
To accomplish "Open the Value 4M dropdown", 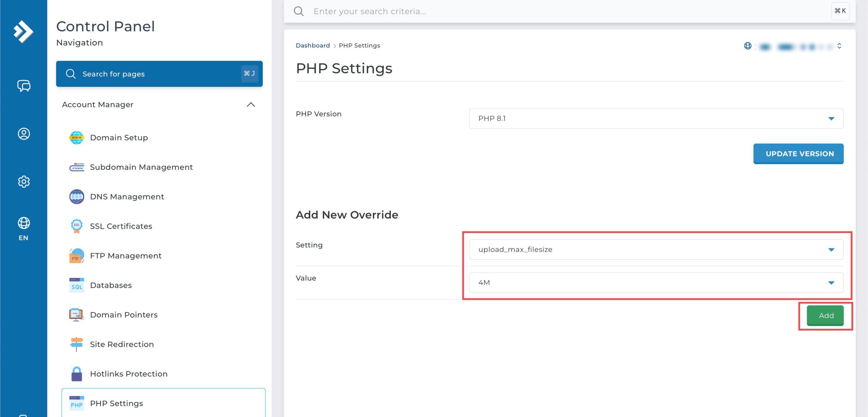I will (x=656, y=282).
